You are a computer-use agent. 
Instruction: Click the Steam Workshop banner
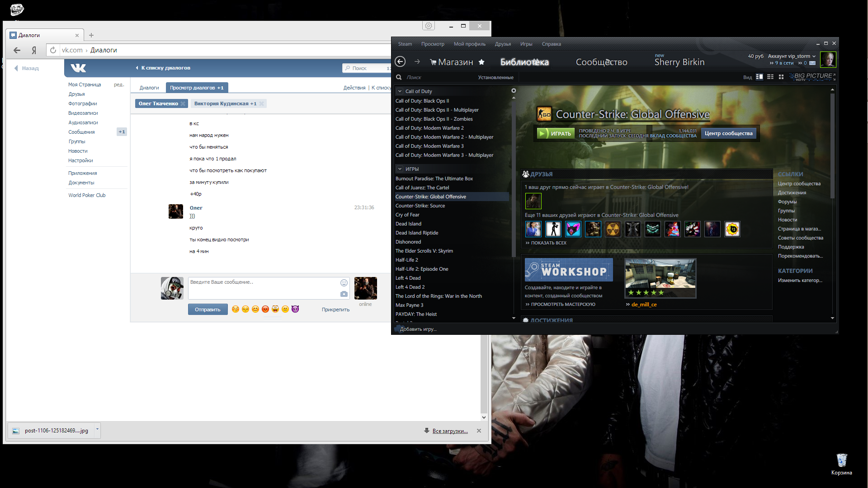coord(569,270)
